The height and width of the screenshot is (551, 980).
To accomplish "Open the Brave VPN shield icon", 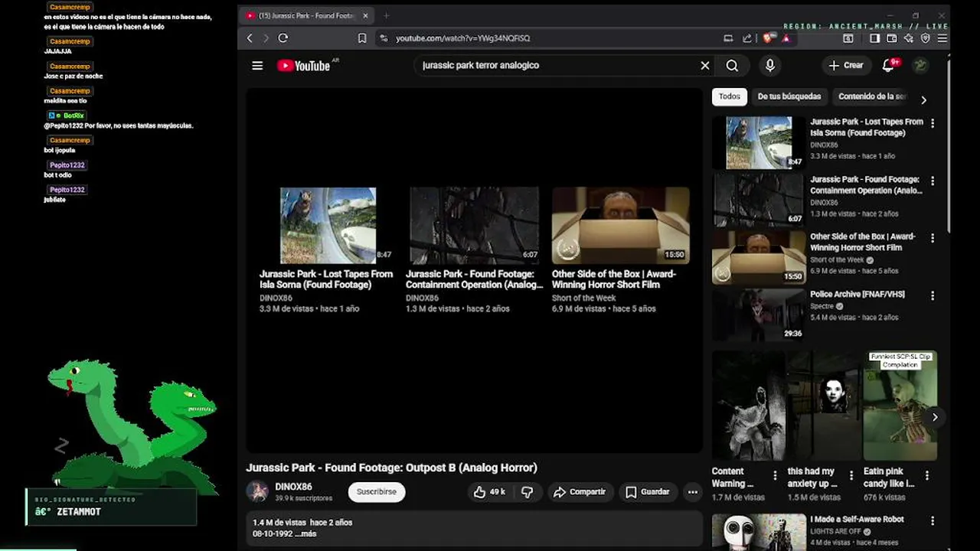I will (x=925, y=38).
